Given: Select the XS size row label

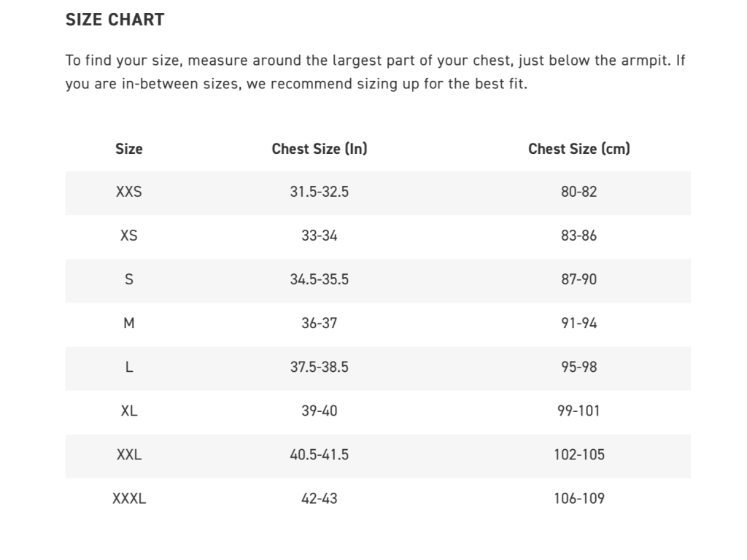Looking at the screenshot, I should [x=129, y=236].
